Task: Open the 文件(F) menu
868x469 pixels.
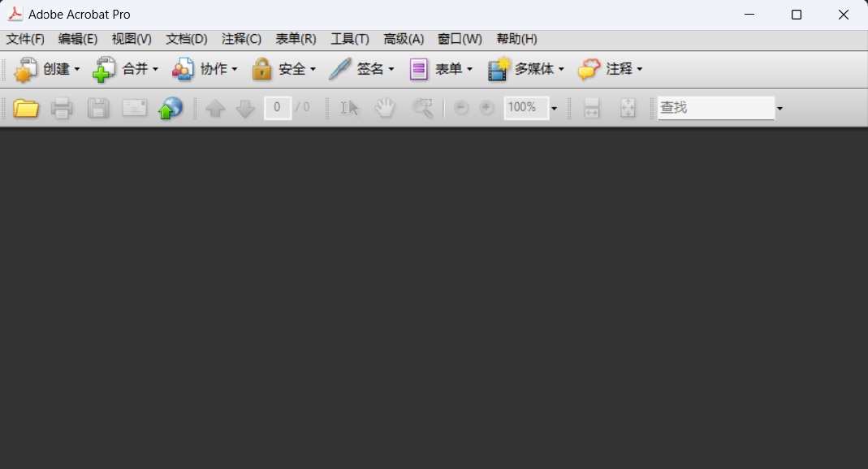Action: point(25,38)
